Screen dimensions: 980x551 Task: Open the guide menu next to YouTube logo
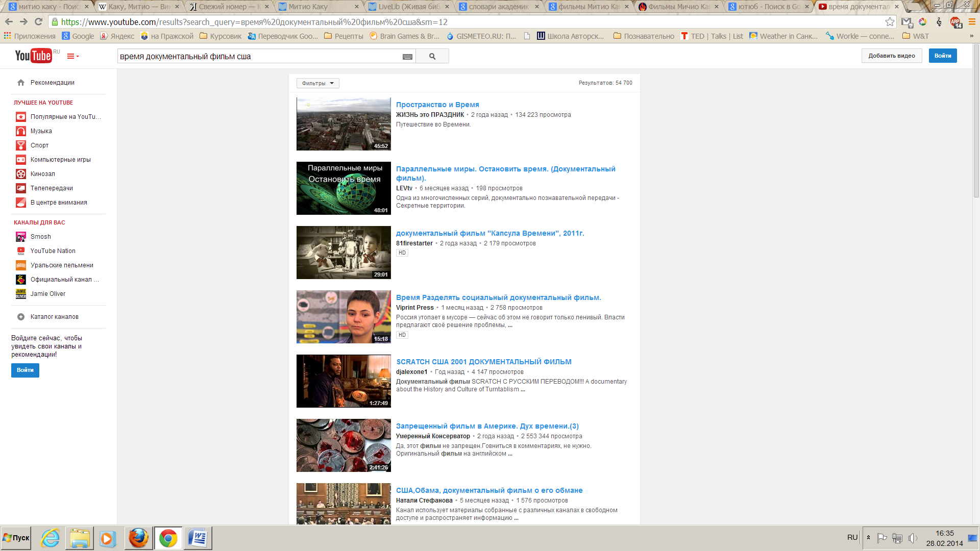(73, 56)
